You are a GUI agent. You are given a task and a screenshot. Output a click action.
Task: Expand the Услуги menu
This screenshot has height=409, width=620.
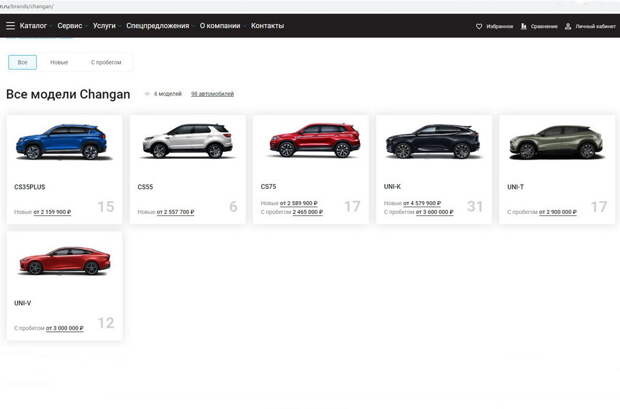tap(104, 25)
